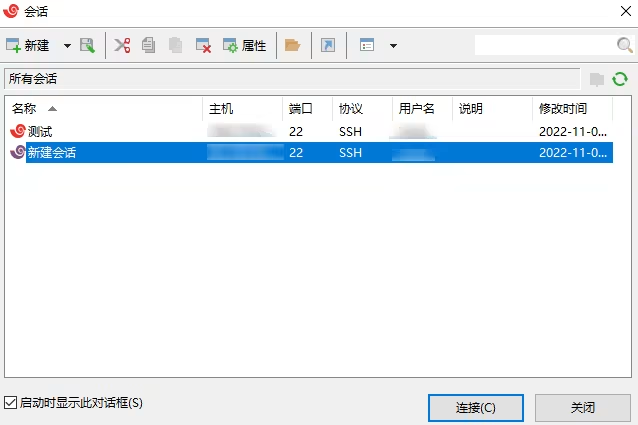Image resolution: width=638 pixels, height=425 pixels.
Task: Expand the view mode dropdown arrow
Action: pyautogui.click(x=393, y=46)
